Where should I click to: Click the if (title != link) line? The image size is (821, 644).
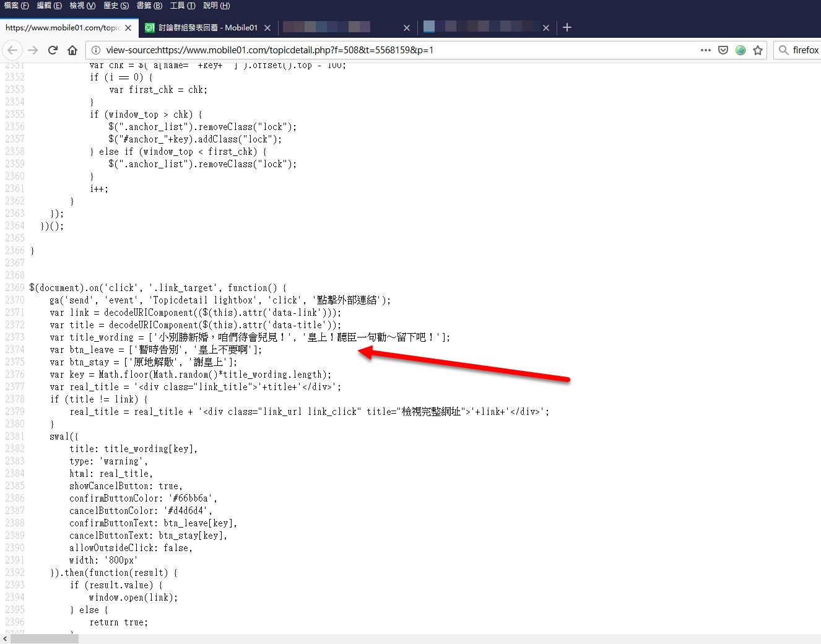click(98, 399)
